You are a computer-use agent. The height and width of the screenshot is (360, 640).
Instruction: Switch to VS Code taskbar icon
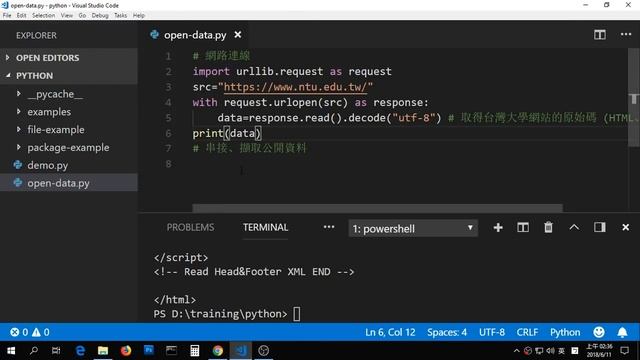(241, 351)
